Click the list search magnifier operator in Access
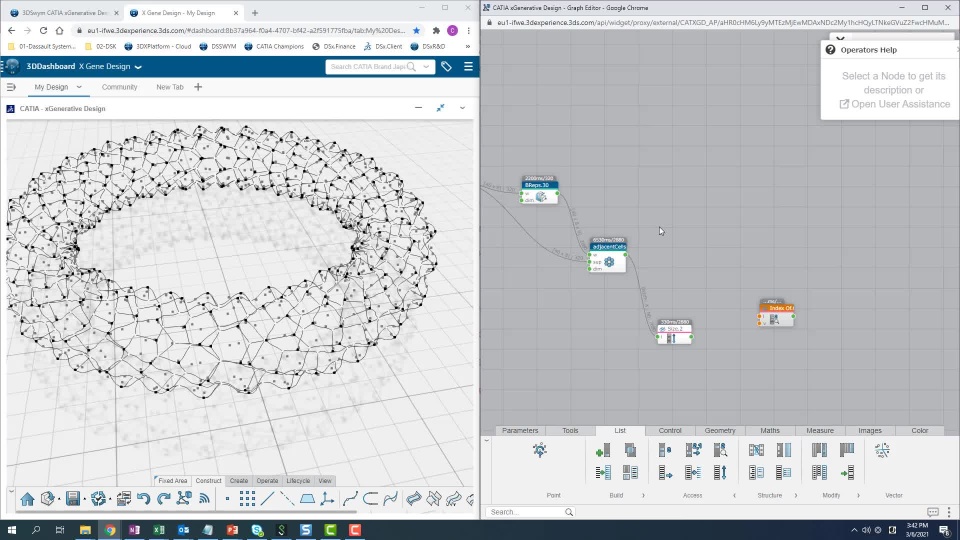960x540 pixels. click(x=720, y=451)
